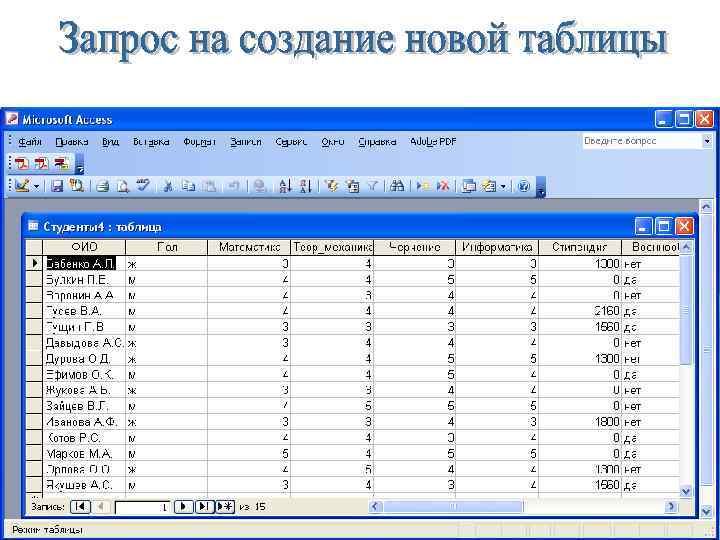Click the Access window's vertical scroll up arrow
The width and height of the screenshot is (720, 540).
click(706, 207)
